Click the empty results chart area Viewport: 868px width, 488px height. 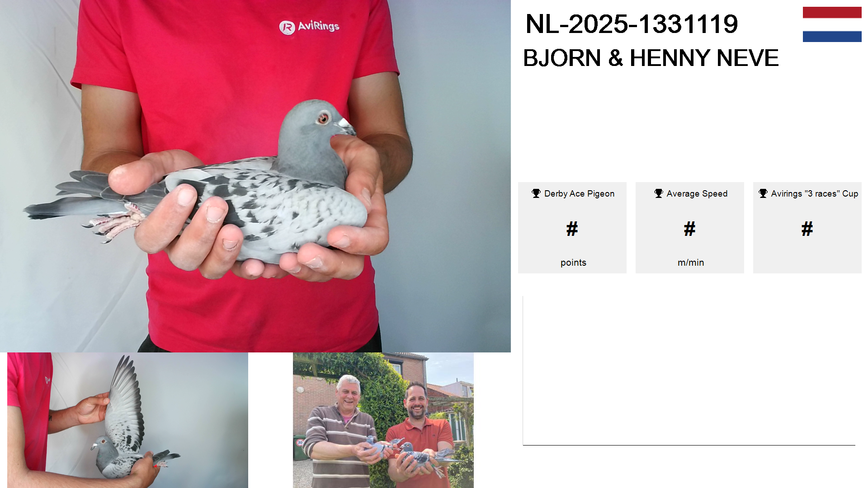[x=689, y=371]
